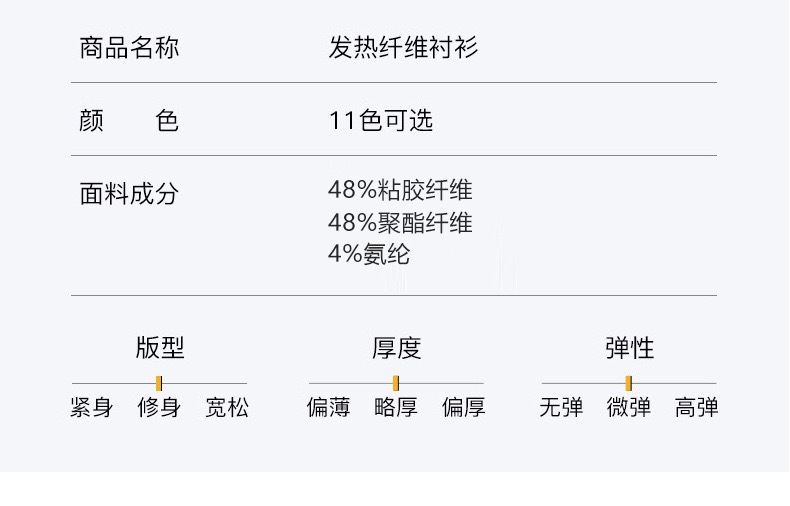Select the 无弹 elasticity label
Viewport: 790px width, 506px height.
coord(561,408)
